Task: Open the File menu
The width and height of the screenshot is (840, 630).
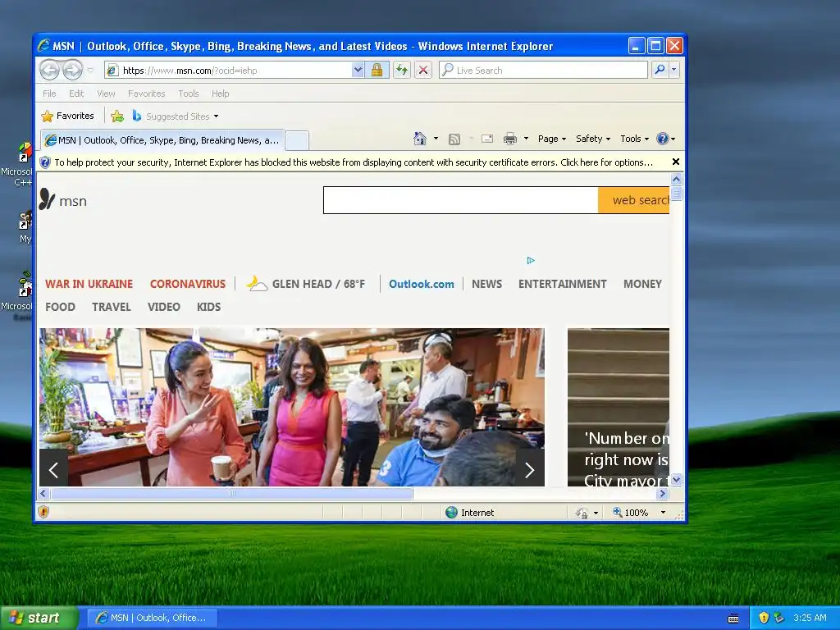Action: pyautogui.click(x=49, y=94)
